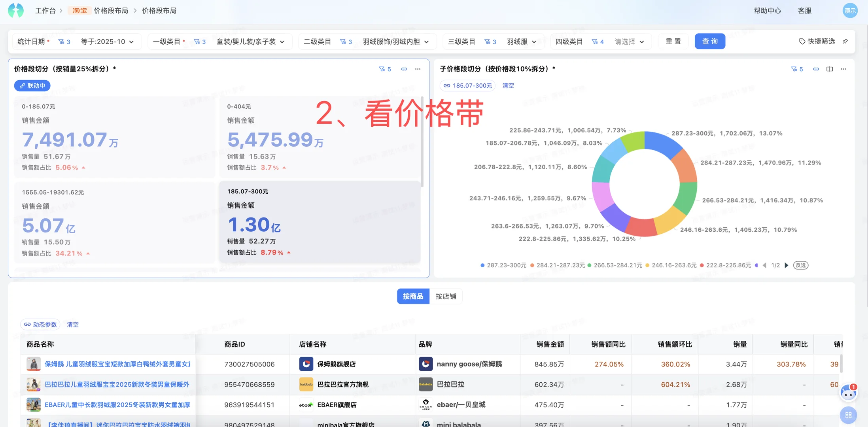Viewport: 868px width, 427px height.
Task: Open 保姆鹅 儿童羽绒服 product link
Action: (x=117, y=364)
